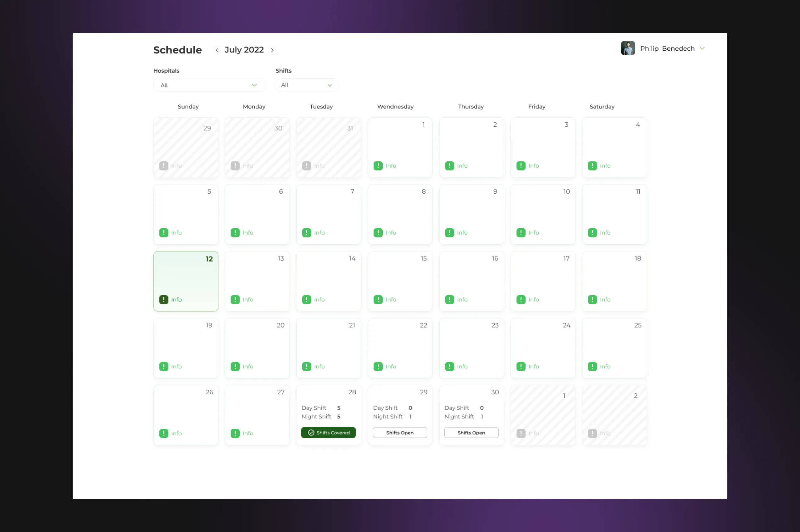Click the info icon on July 9
Screen dimensions: 800x532
(x=450, y=233)
